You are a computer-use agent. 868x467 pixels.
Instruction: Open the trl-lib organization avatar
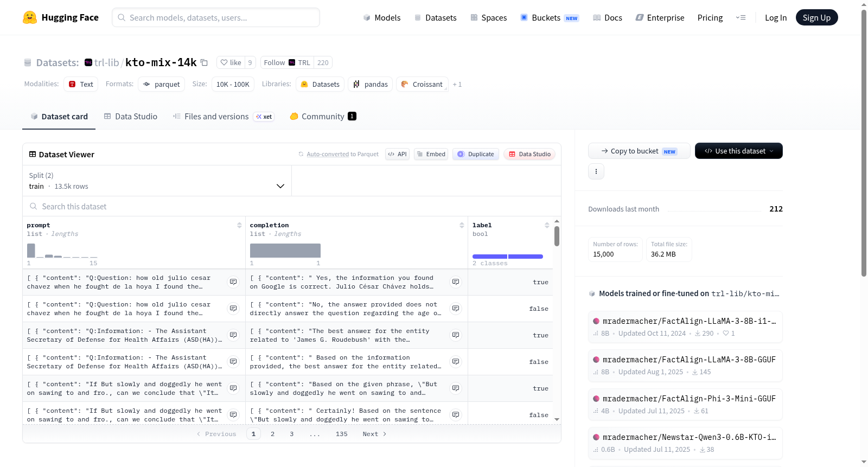coord(88,62)
